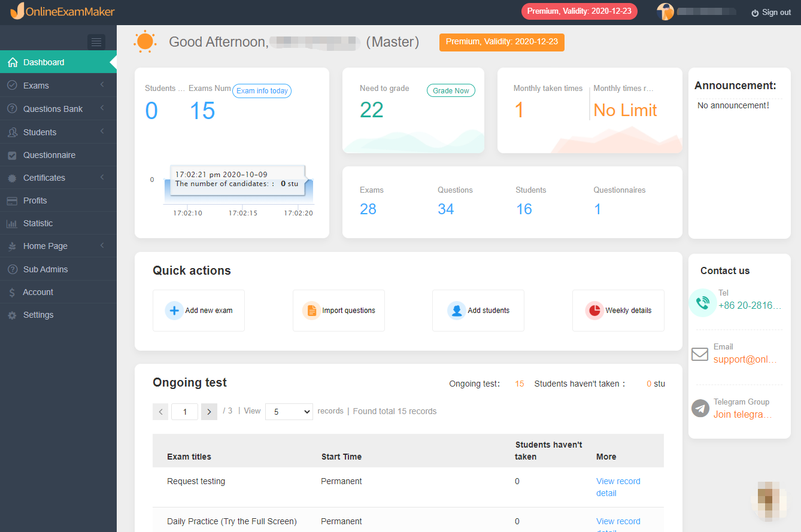This screenshot has height=532, width=801.
Task: Expand the Exams submenu chevron
Action: click(x=102, y=85)
